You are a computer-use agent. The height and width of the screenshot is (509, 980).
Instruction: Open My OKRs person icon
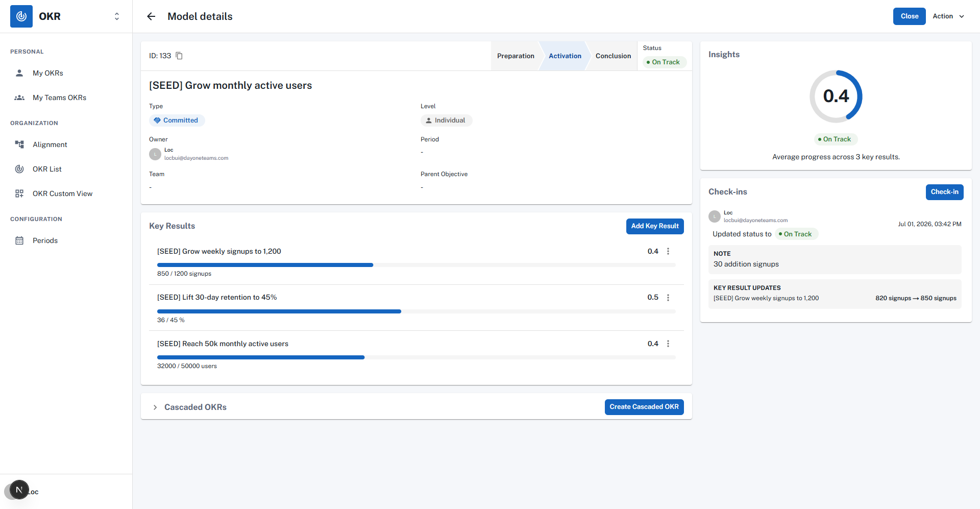[19, 73]
